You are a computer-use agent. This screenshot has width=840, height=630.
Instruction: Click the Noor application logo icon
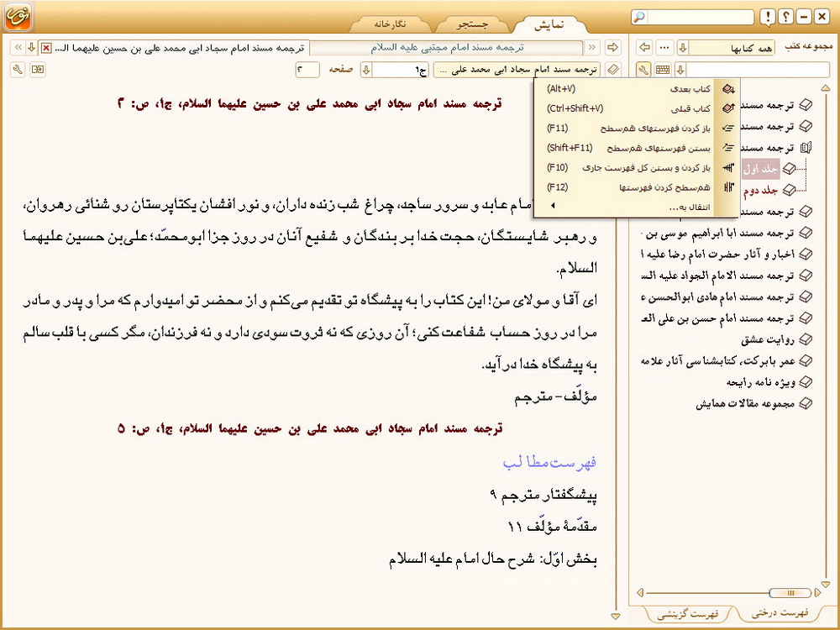click(x=18, y=17)
